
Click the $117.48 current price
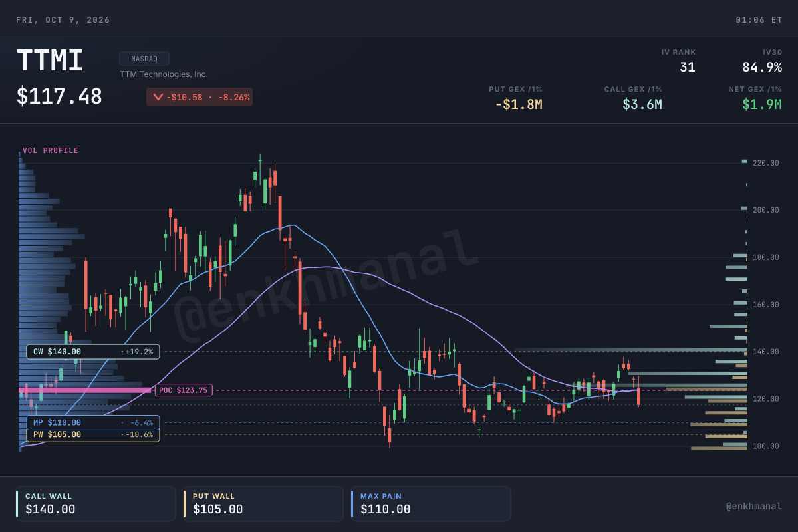[59, 96]
